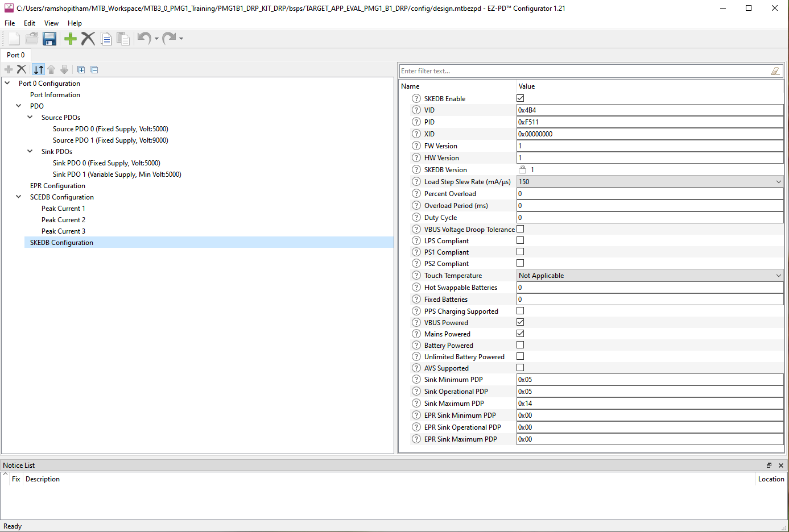Click the Copy toolbar icon
The height and width of the screenshot is (532, 789).
(106, 38)
